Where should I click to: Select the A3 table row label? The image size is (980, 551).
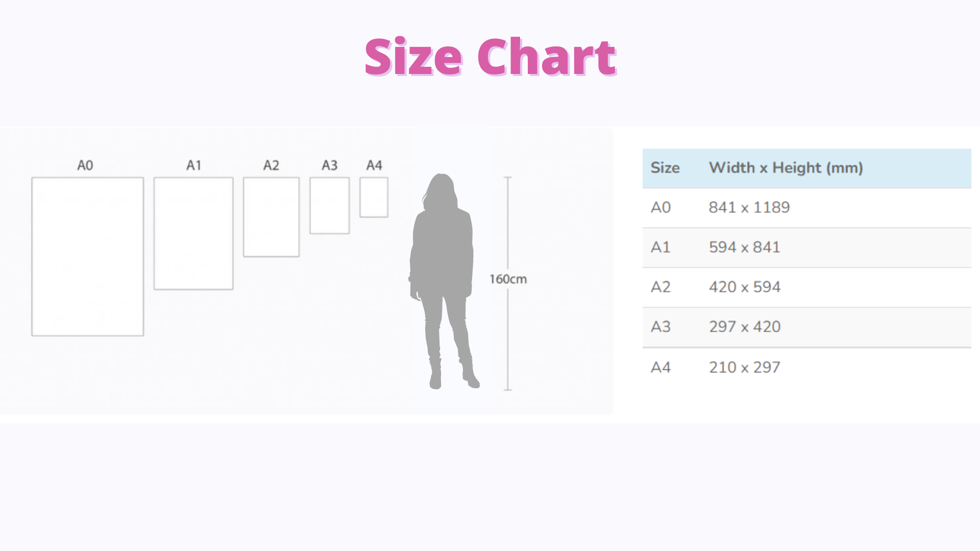click(x=660, y=327)
